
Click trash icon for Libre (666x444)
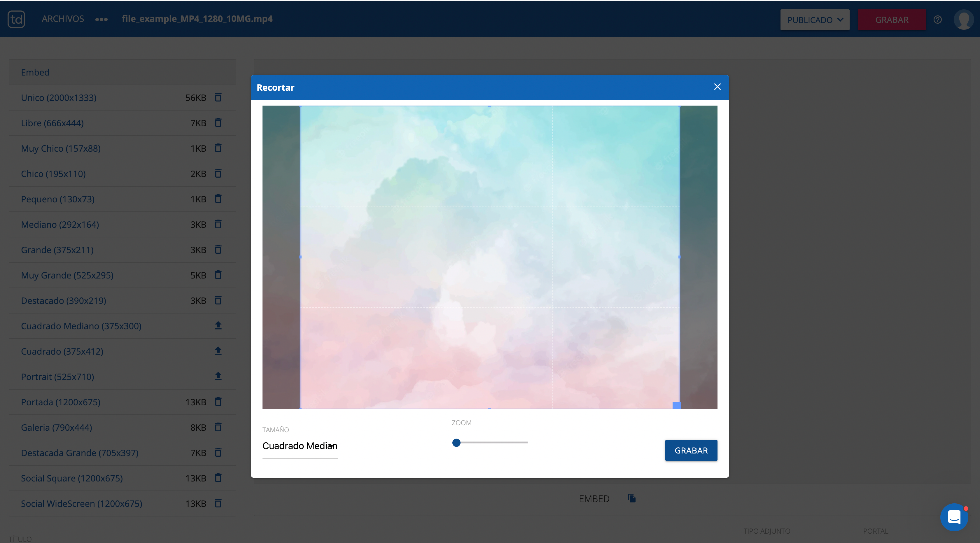tap(218, 123)
